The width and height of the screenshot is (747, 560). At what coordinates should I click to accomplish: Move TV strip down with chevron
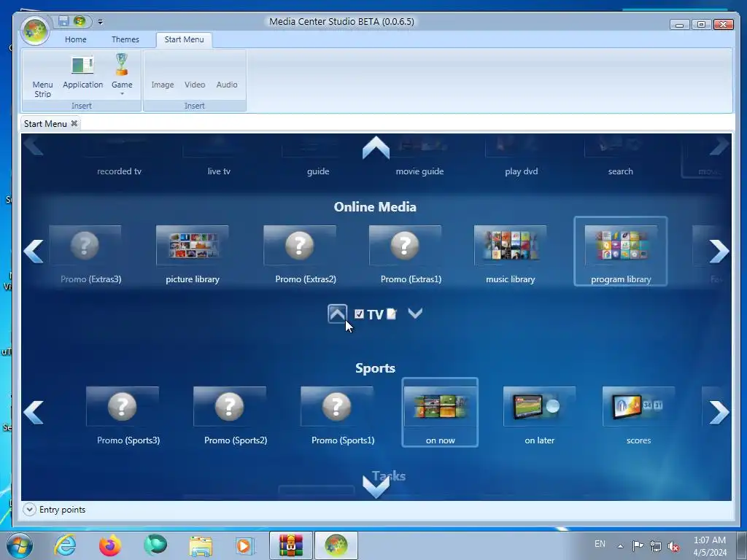click(x=415, y=313)
